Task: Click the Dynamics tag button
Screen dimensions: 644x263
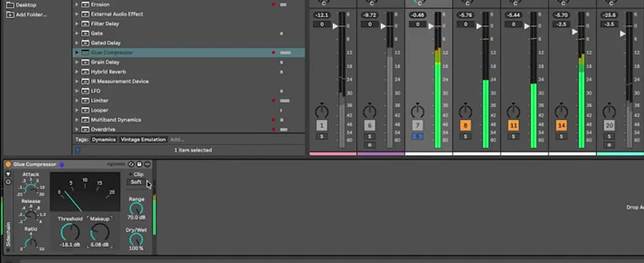Action: tap(104, 140)
